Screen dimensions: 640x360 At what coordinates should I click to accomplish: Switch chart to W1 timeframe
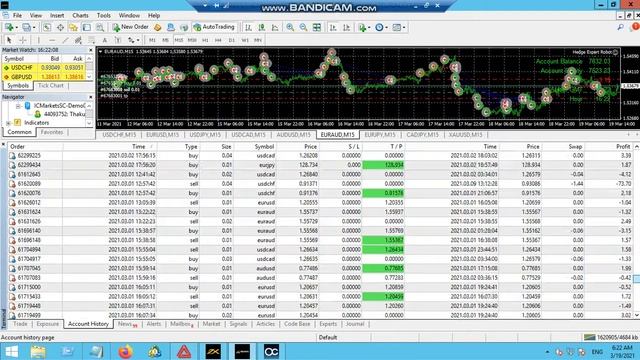(x=245, y=40)
